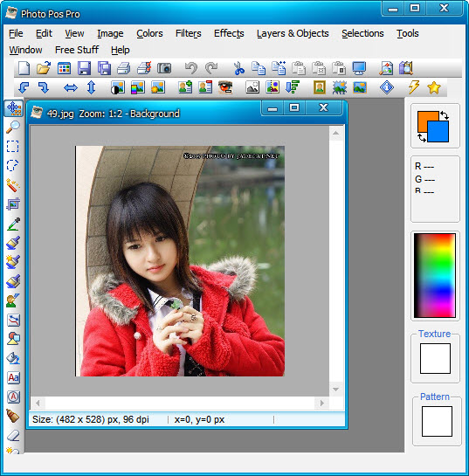This screenshot has height=476, width=469.
Task: Open the Image menu
Action: click(x=110, y=33)
